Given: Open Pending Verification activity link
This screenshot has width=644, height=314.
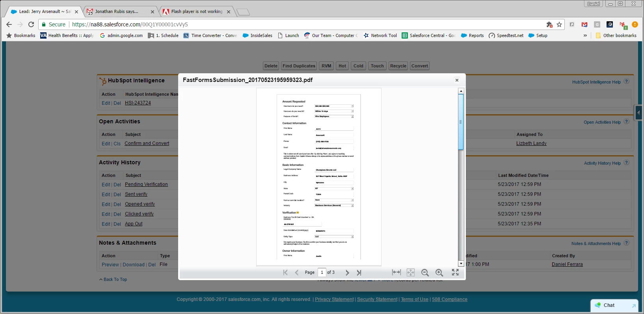Looking at the screenshot, I should pos(146,184).
